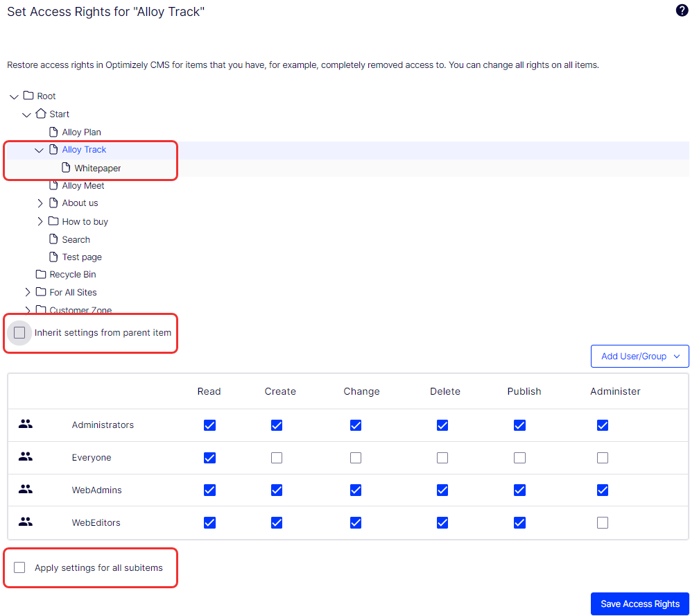Click the Root folder icon
The image size is (690, 616).
tap(28, 96)
